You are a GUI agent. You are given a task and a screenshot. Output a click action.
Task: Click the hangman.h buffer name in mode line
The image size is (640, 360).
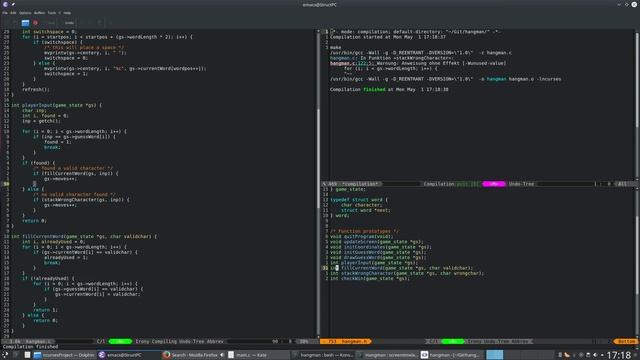[x=354, y=341]
